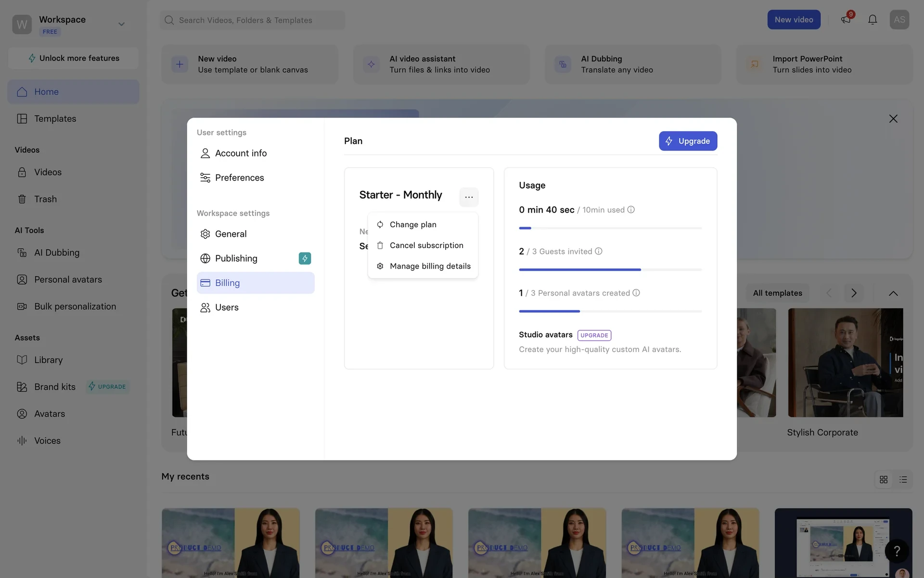Choose Cancel subscription menu entry
The image size is (924, 578).
[x=423, y=245]
